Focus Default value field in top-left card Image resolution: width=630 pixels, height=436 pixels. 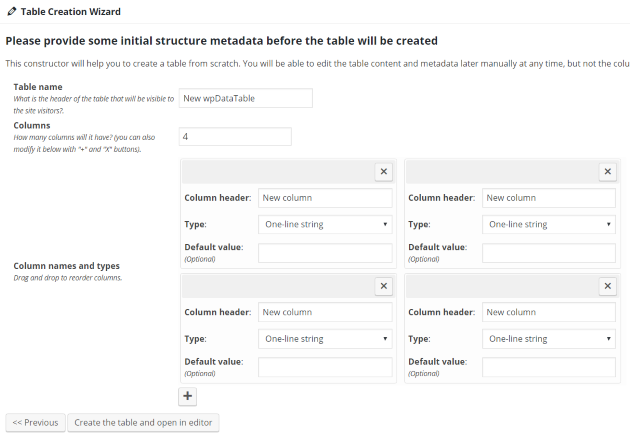pyautogui.click(x=325, y=253)
